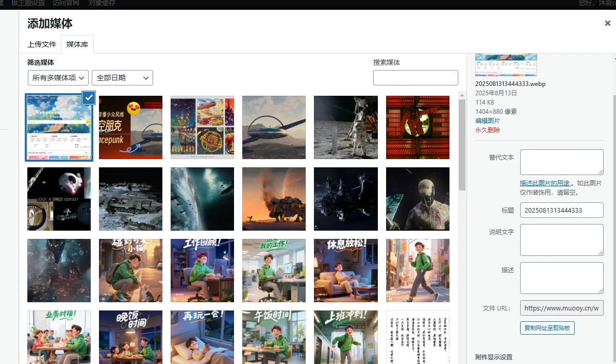The height and width of the screenshot is (364, 616).
Task: Select the dark space station thumbnail
Action: coord(346,199)
